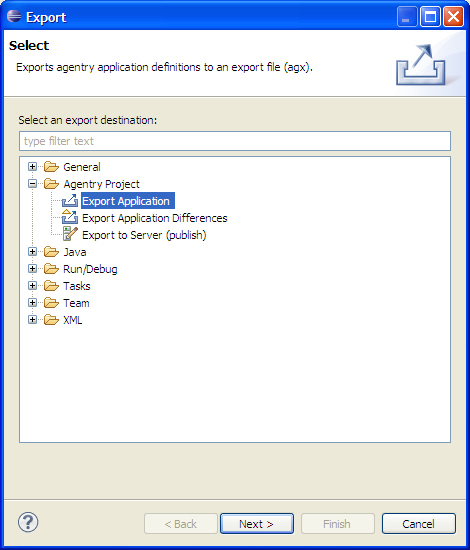The height and width of the screenshot is (550, 470).
Task: Expand the Run/Debug category
Action: click(32, 269)
